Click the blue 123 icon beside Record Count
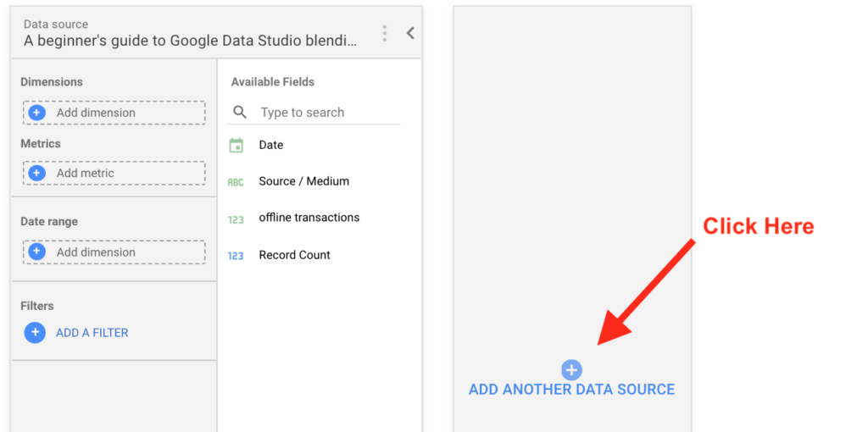 236,256
